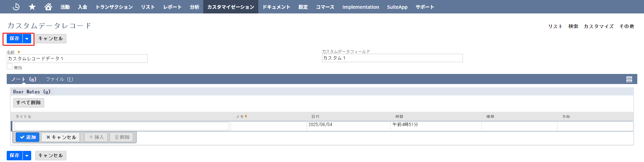
Task: Open the リスト menu in the navigation bar
Action: (148, 7)
